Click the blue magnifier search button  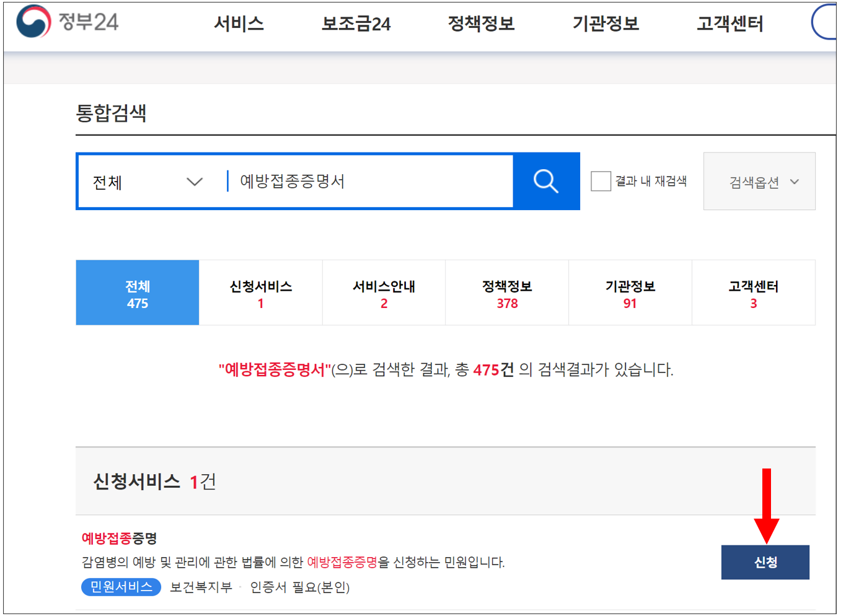pyautogui.click(x=546, y=181)
